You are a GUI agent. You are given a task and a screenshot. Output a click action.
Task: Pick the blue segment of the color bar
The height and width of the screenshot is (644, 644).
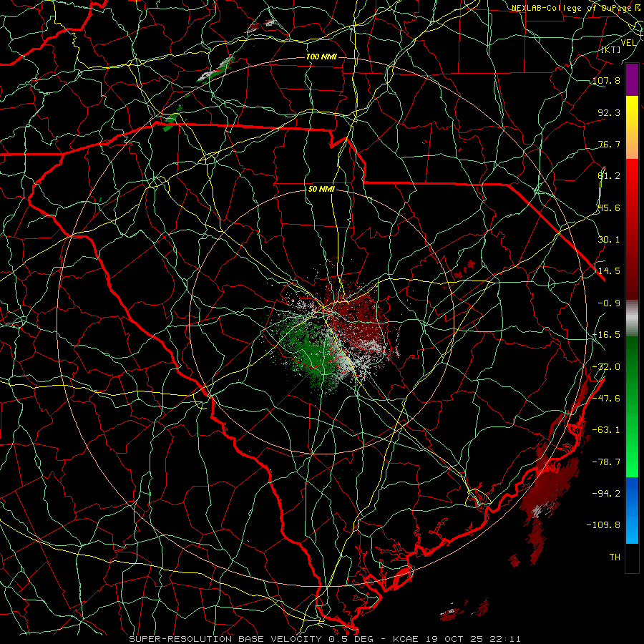[x=632, y=510]
